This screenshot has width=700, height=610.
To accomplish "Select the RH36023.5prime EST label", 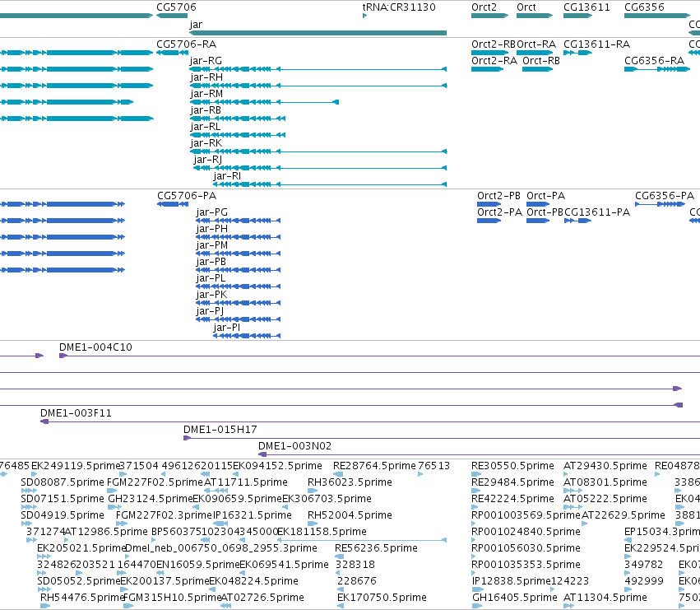I will [x=350, y=482].
